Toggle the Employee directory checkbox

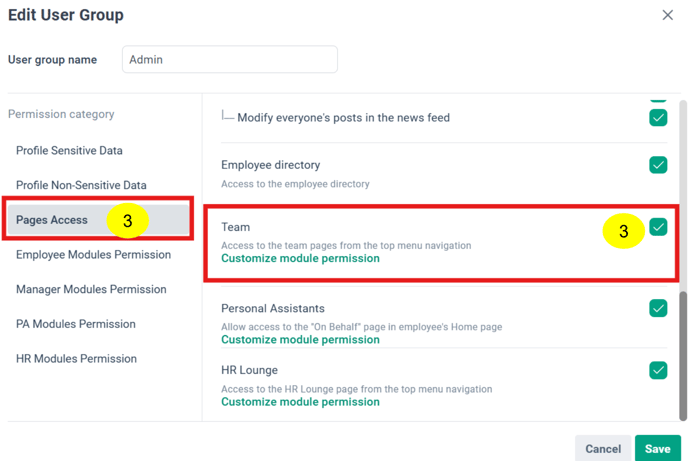(658, 165)
